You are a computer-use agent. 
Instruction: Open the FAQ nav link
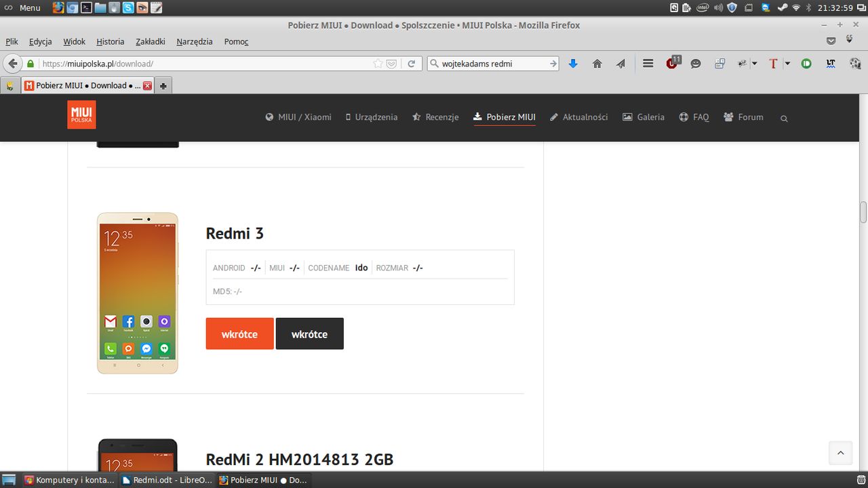click(x=694, y=117)
